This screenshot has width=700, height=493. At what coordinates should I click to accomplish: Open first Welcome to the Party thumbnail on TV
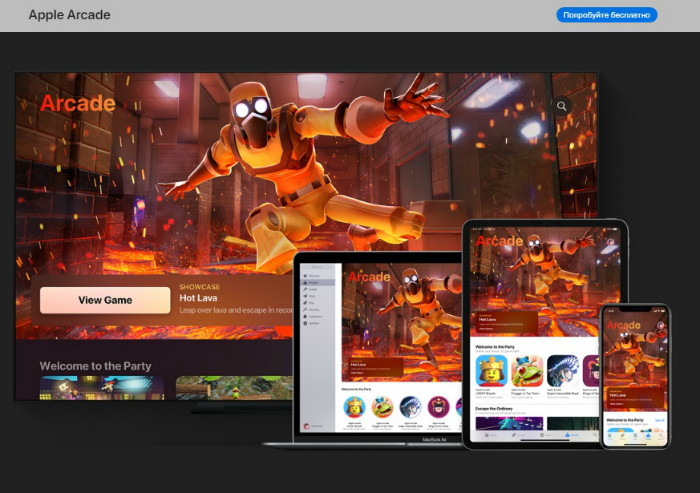point(102,388)
